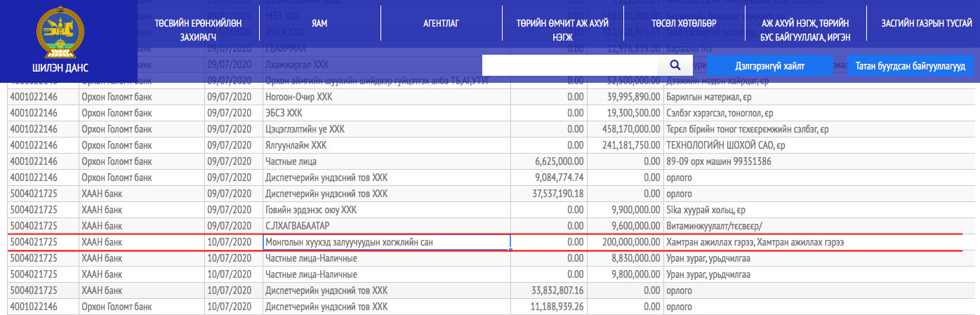Focus the search text field in header

pyautogui.click(x=571, y=65)
